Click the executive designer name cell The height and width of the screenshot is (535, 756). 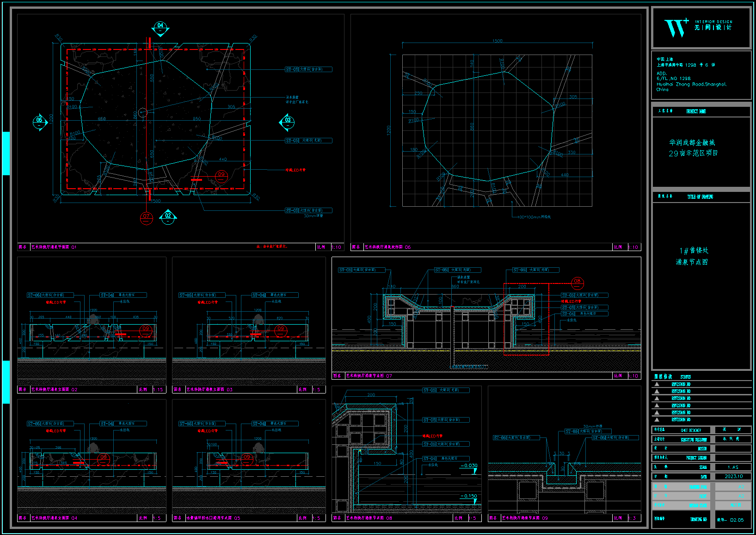[x=733, y=439]
